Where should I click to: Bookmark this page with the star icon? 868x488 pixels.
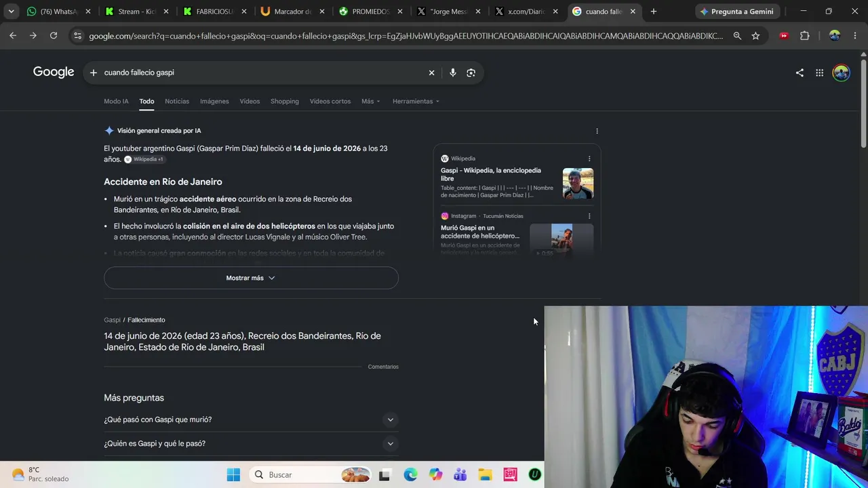(755, 36)
